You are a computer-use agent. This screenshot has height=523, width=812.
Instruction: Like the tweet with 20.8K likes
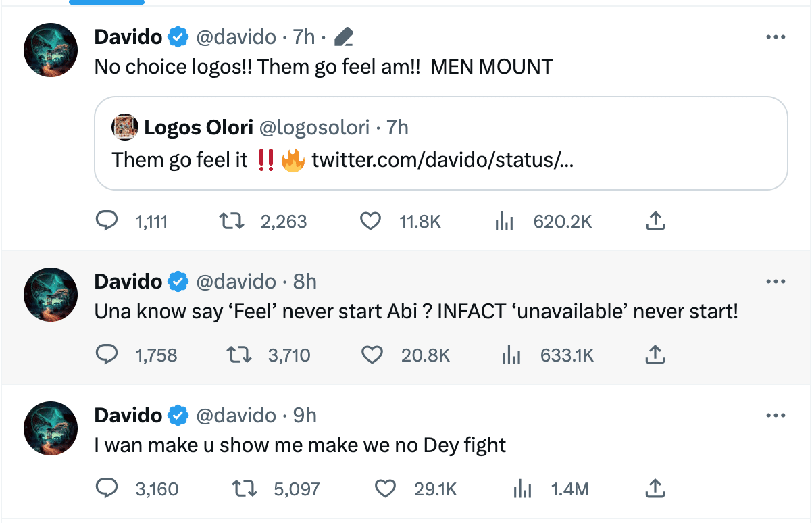tap(372, 354)
